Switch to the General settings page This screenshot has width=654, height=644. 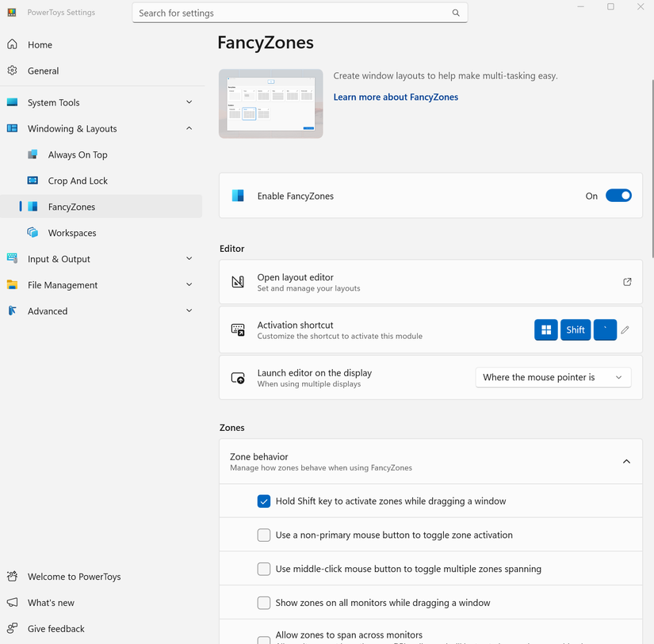click(x=41, y=70)
